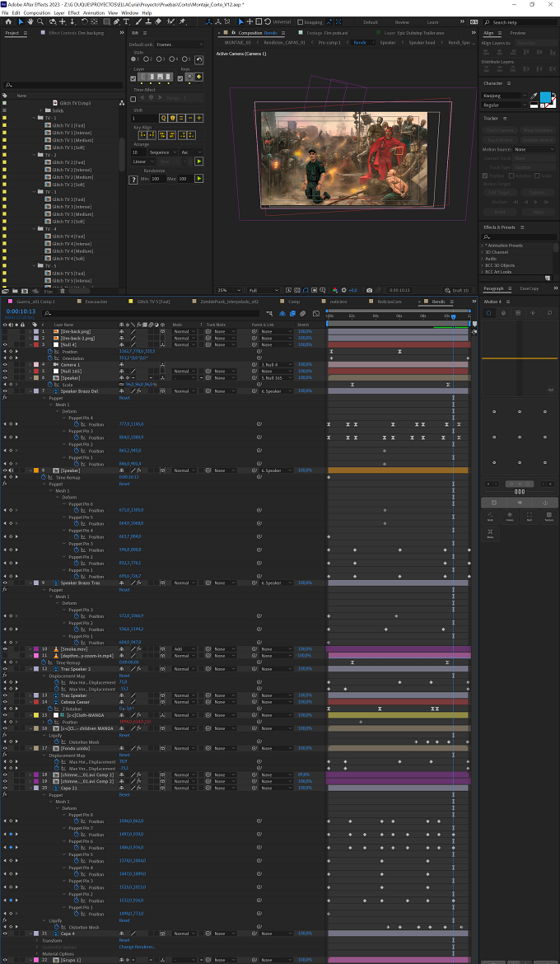Expand the Animation Presets category

tap(483, 246)
